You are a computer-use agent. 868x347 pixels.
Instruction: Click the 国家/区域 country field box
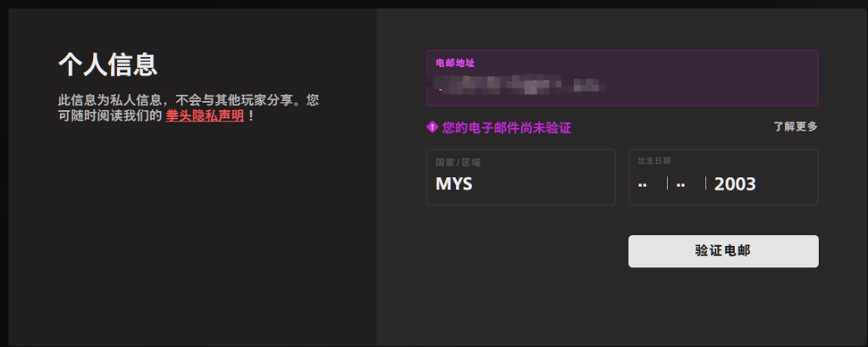[x=521, y=177]
